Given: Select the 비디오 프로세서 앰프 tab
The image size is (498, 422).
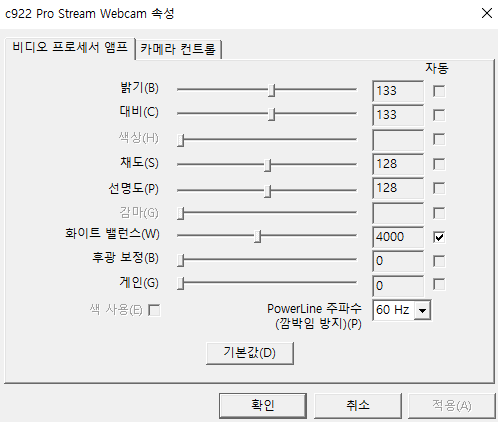Looking at the screenshot, I should (x=70, y=47).
